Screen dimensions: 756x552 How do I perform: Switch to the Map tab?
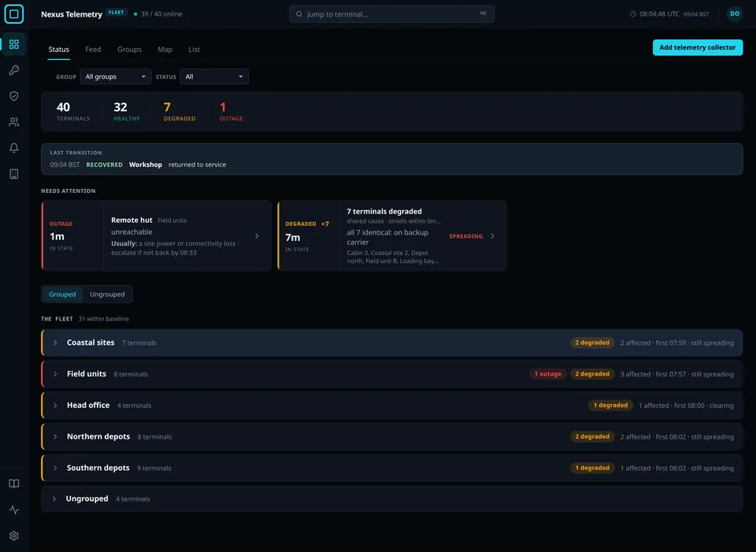pos(165,49)
